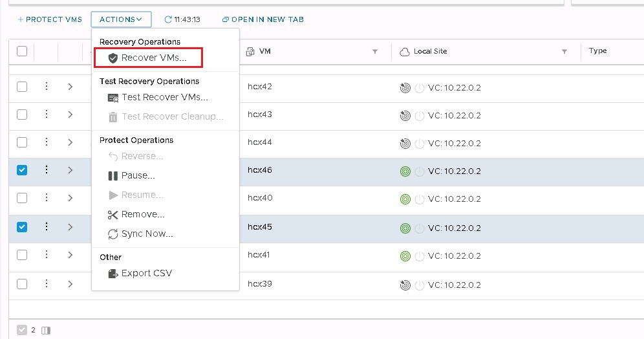Click the replication status icon for hcx44
This screenshot has width=644, height=339.
(x=405, y=144)
